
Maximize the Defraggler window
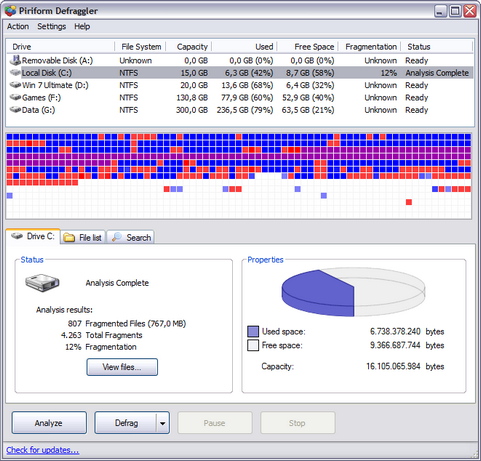click(455, 11)
